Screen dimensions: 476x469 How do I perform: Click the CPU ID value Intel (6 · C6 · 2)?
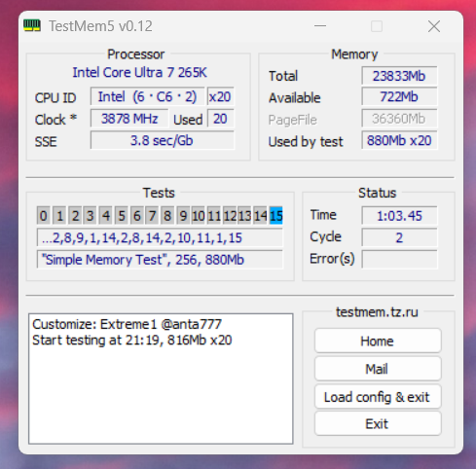click(148, 96)
